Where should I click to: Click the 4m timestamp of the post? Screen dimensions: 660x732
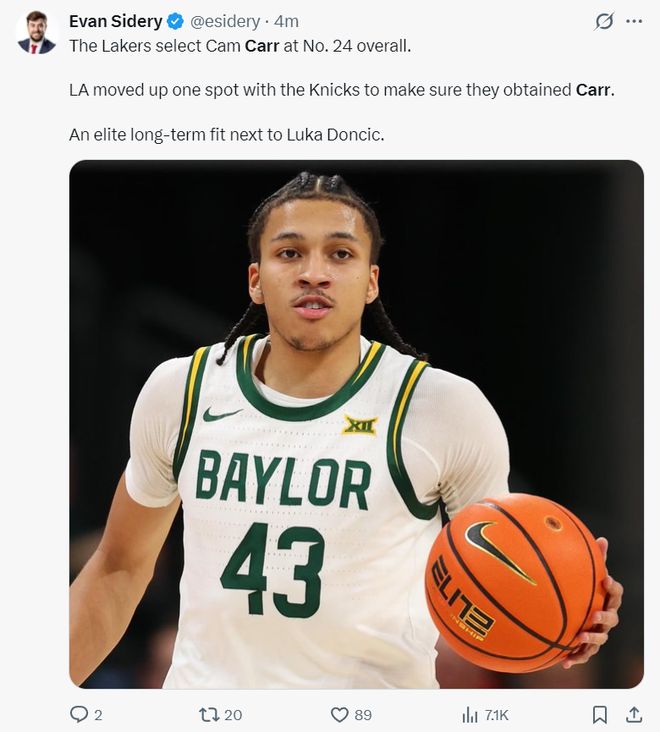(286, 21)
